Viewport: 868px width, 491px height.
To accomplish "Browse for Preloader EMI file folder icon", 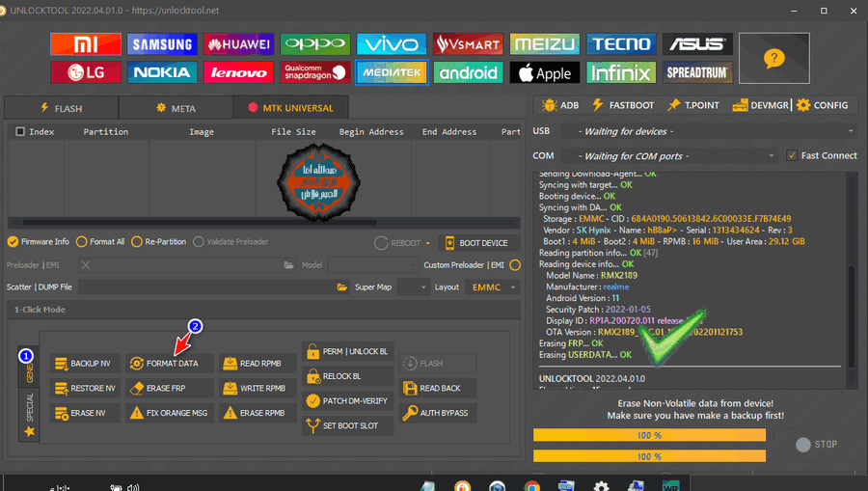I will click(289, 265).
